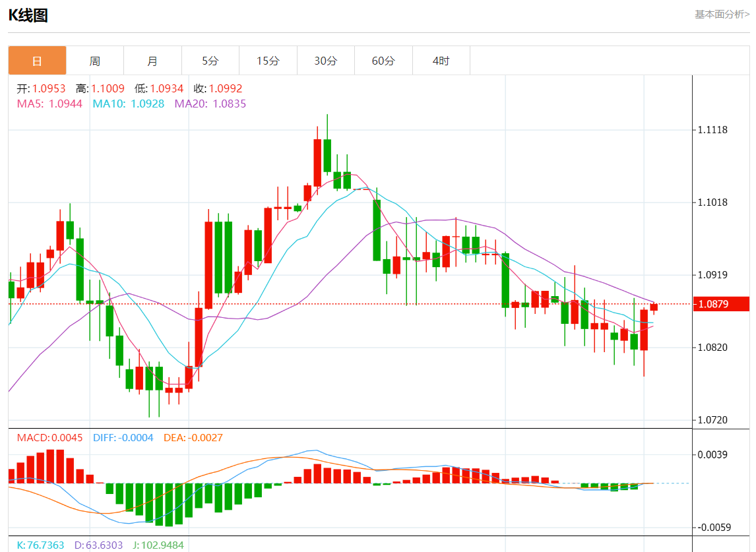
Task: Click the MACD value label
Action: click(49, 438)
